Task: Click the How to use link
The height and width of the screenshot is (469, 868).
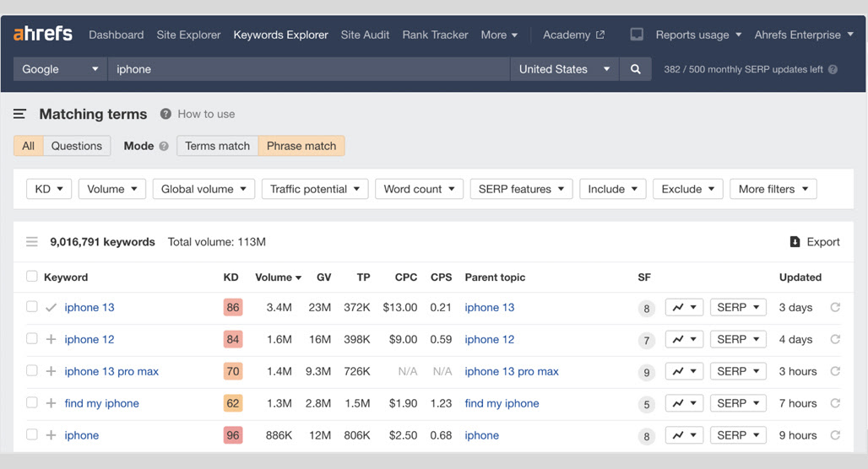Action: coord(206,114)
